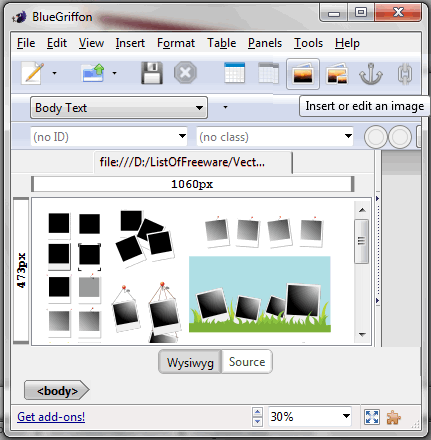Insert a table using table icon
Screen dimensions: 431x440
[x=235, y=73]
